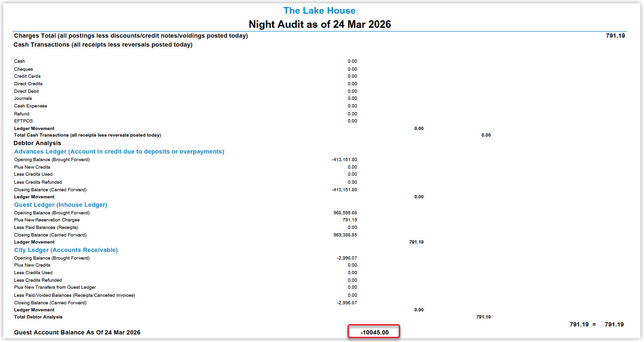This screenshot has width=644, height=342.
Task: Select the City Ledger Movement 0.00 value
Action: point(419,310)
